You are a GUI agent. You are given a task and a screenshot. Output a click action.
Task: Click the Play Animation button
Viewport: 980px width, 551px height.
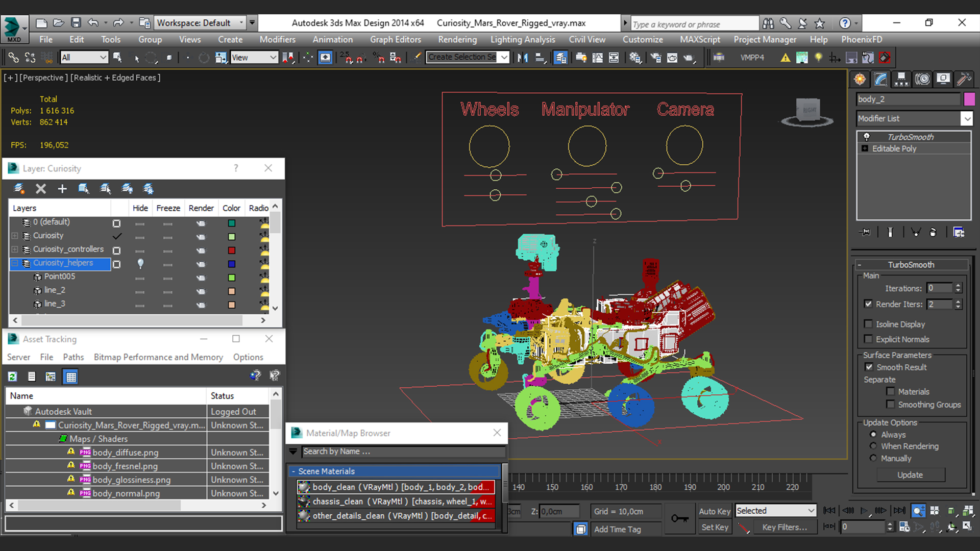tap(864, 511)
